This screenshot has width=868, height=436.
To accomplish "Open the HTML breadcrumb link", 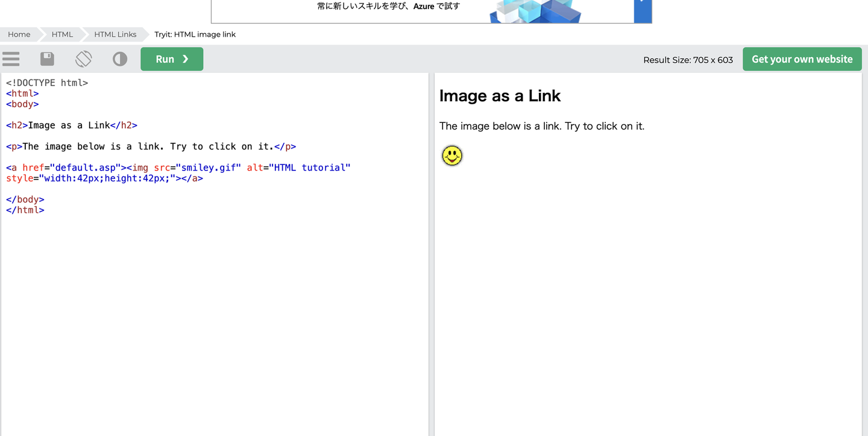I will point(62,34).
